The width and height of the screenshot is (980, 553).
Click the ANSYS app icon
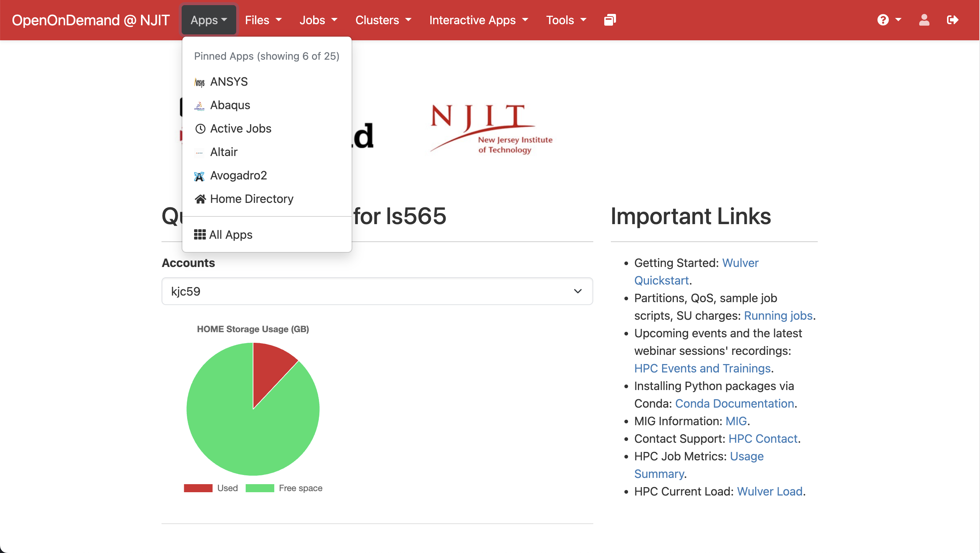tap(199, 82)
